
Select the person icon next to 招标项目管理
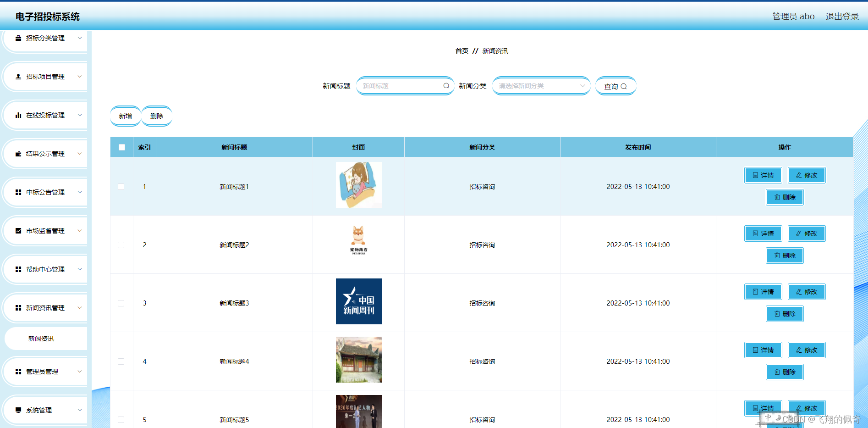tap(18, 76)
